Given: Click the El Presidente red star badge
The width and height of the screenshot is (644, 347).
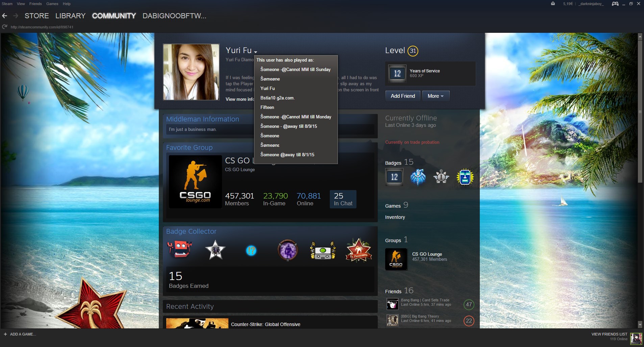Looking at the screenshot, I should coord(359,250).
